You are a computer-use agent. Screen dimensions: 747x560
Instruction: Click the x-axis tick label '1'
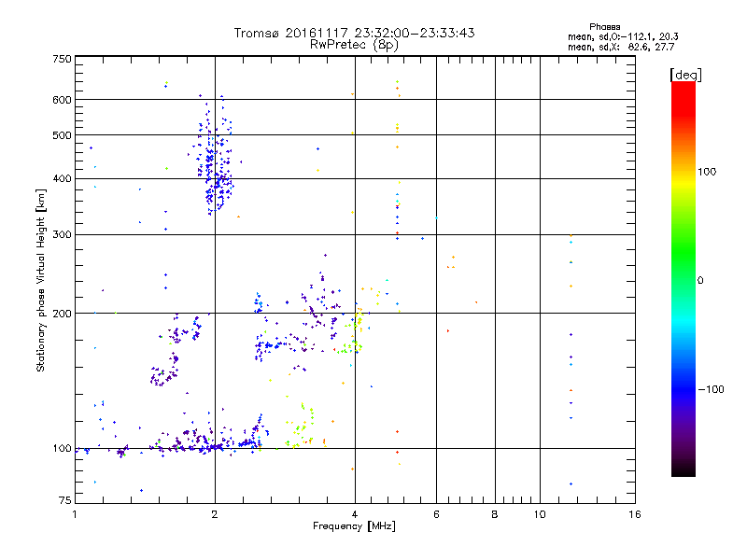(x=75, y=514)
